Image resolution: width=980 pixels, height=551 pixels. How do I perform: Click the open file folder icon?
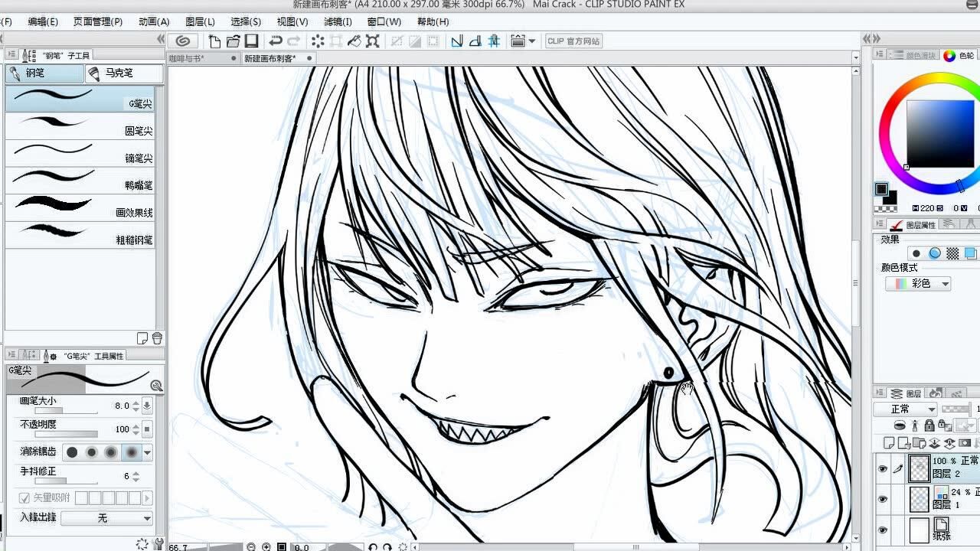point(233,41)
